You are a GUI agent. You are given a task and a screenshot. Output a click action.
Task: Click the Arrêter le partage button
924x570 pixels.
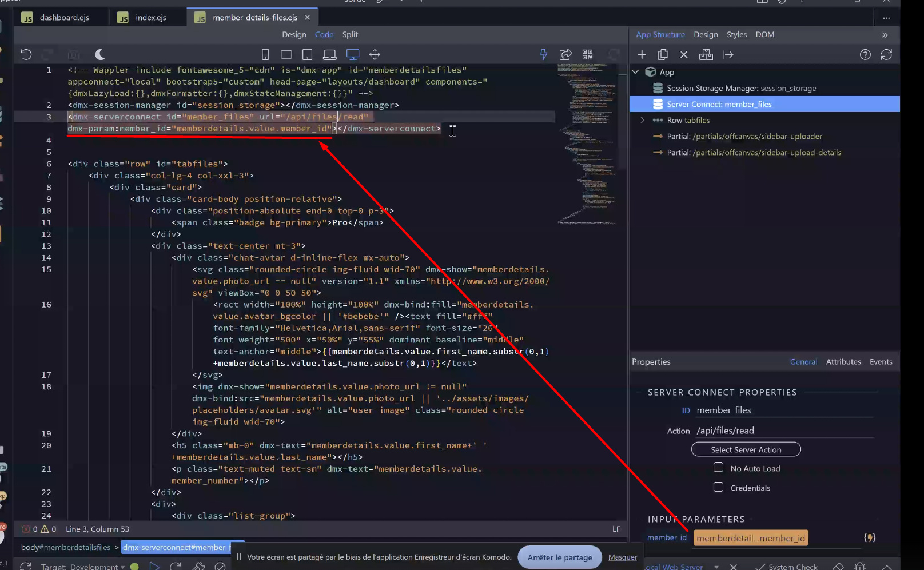(559, 557)
